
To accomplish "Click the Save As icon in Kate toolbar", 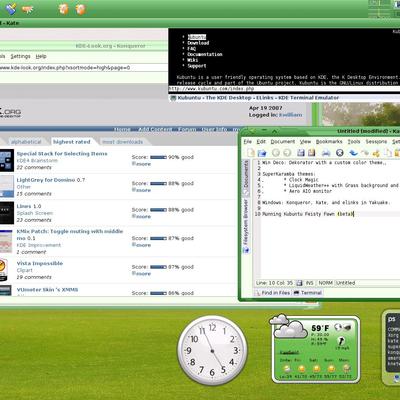I will pyautogui.click(x=312, y=153).
